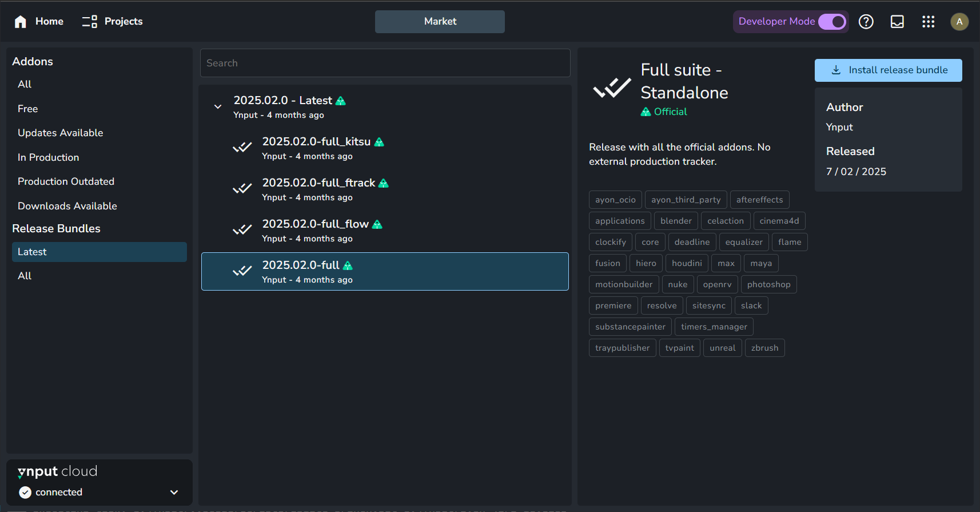Click the unreal addon tag
Viewport: 980px width, 512px height.
click(723, 348)
